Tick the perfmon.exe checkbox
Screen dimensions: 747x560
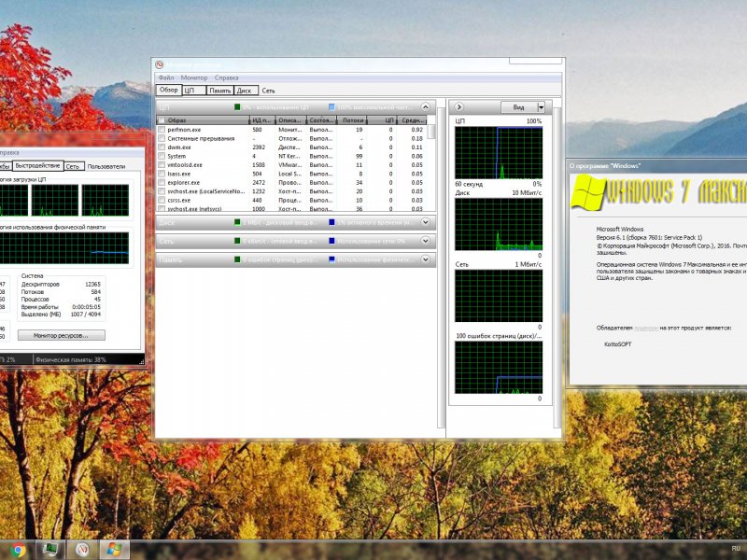[x=162, y=130]
